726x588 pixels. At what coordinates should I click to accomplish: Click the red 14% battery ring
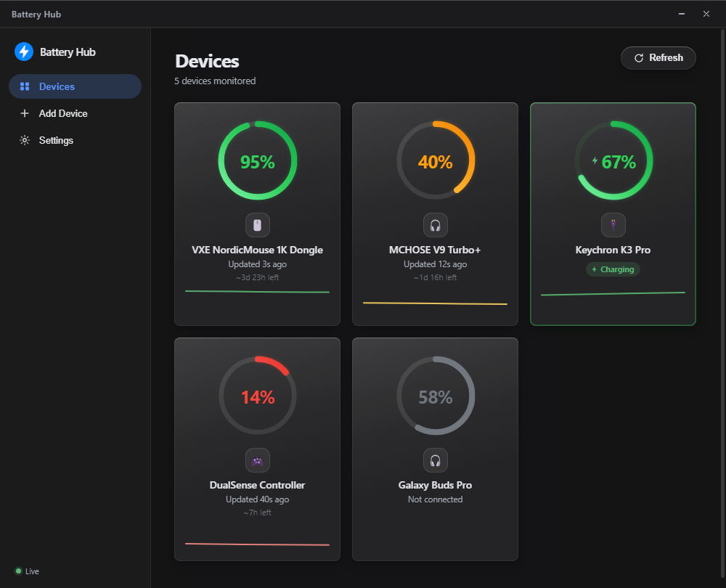tap(258, 396)
